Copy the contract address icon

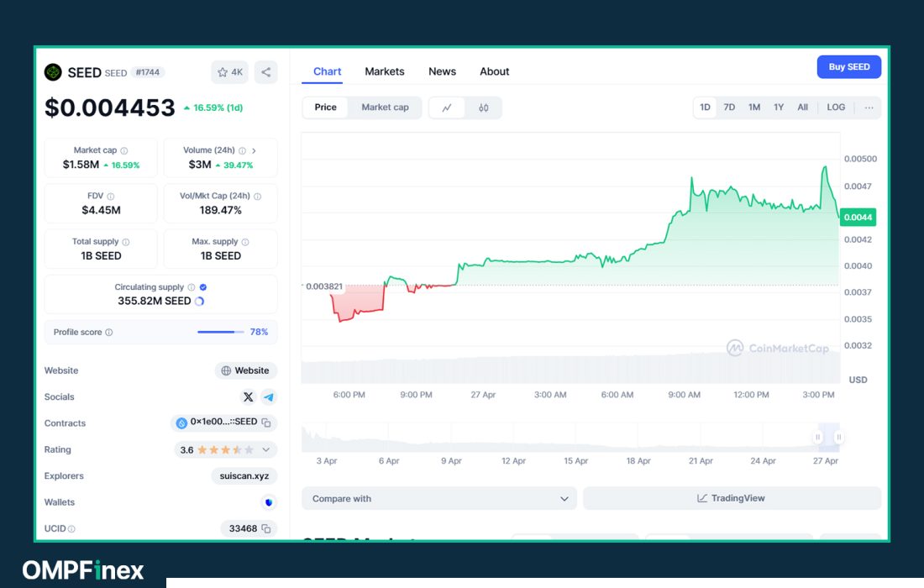coord(266,423)
